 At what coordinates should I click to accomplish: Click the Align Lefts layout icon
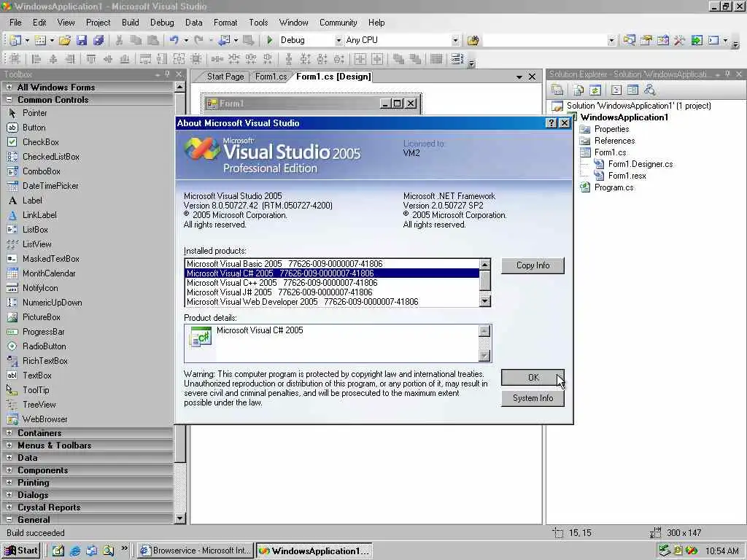pos(36,59)
